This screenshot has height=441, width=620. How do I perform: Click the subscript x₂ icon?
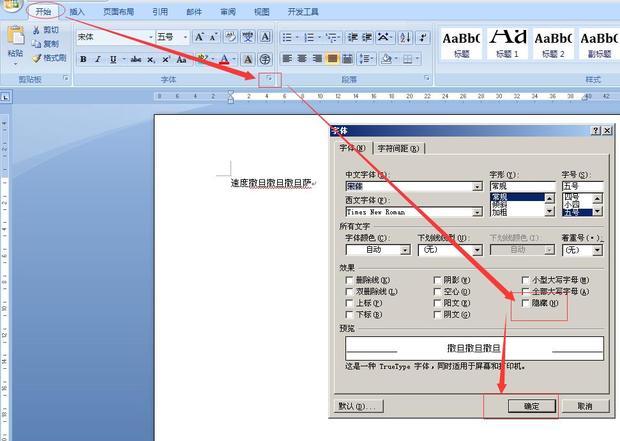click(151, 59)
